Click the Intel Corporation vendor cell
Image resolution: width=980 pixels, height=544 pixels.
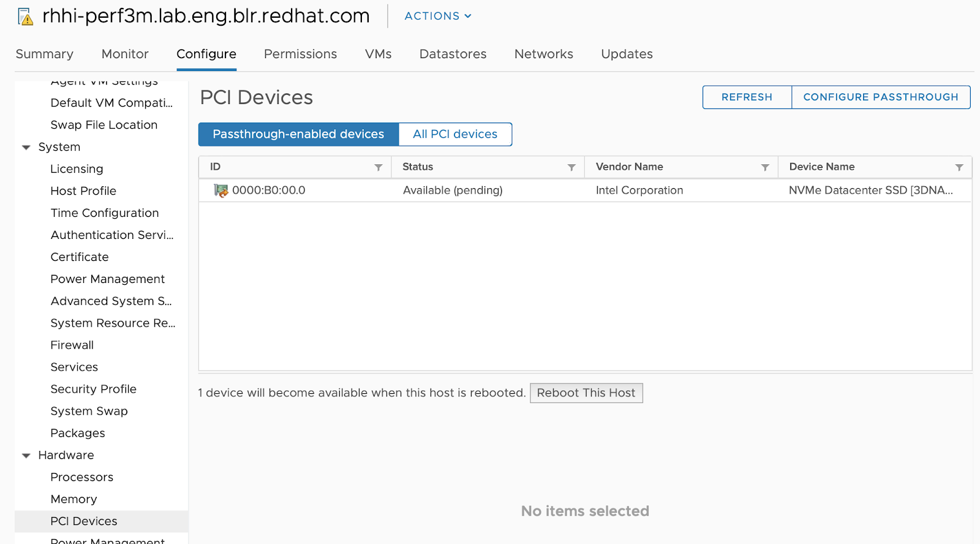(x=639, y=191)
